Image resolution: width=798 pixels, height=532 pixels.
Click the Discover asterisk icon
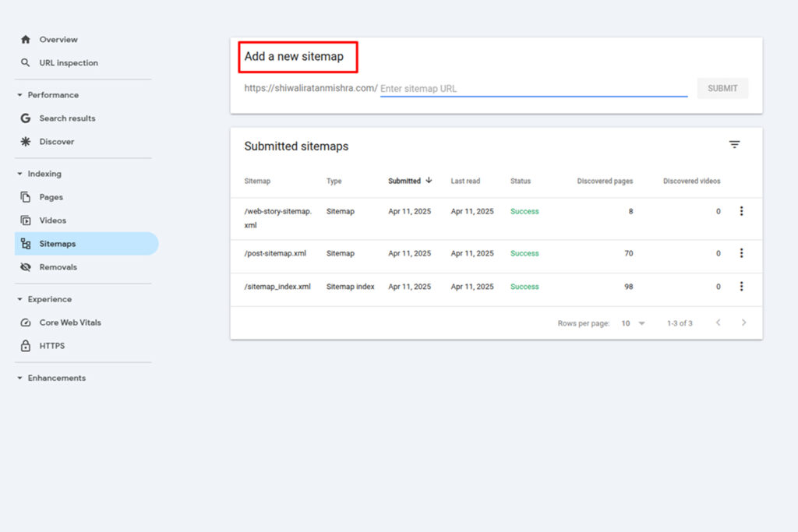pyautogui.click(x=26, y=142)
